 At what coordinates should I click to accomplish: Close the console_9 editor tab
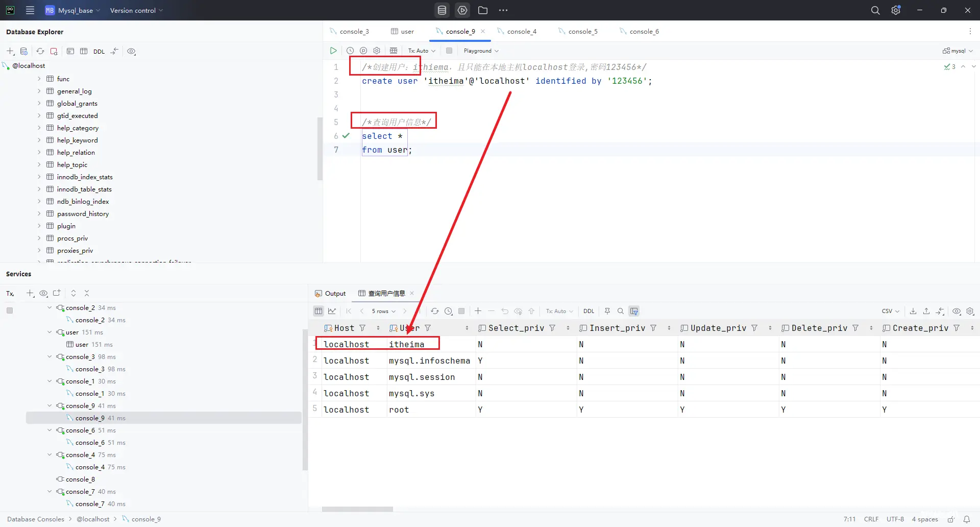point(483,31)
